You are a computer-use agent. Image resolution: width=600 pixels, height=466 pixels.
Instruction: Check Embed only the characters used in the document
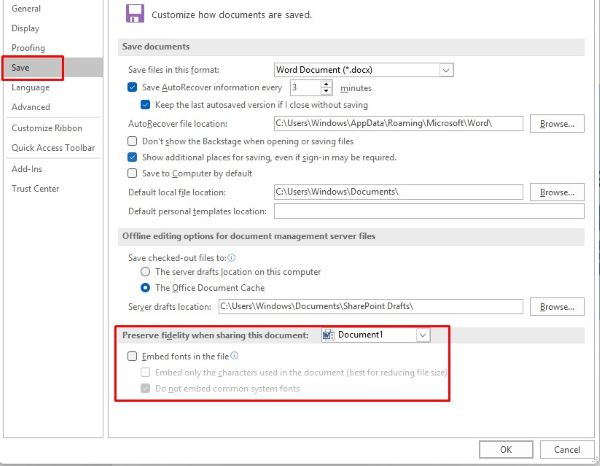(x=145, y=372)
